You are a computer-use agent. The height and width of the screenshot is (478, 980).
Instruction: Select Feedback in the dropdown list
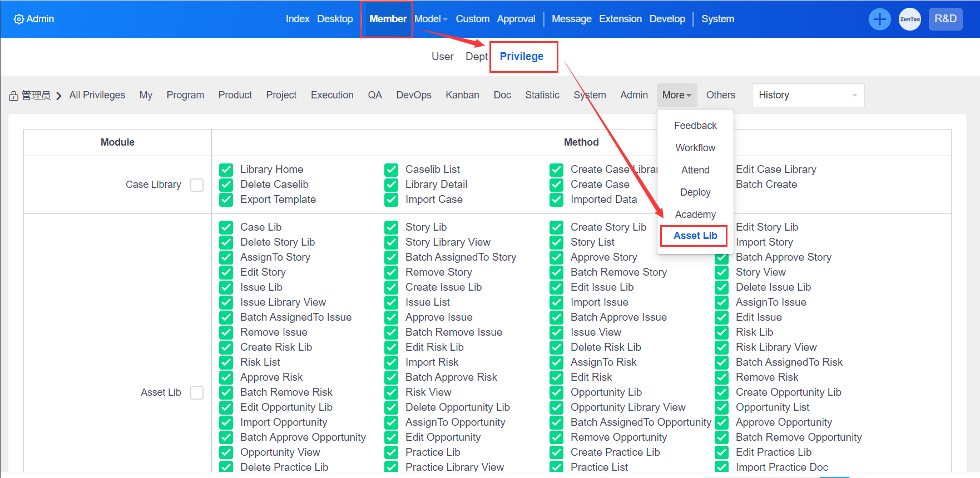(x=695, y=126)
